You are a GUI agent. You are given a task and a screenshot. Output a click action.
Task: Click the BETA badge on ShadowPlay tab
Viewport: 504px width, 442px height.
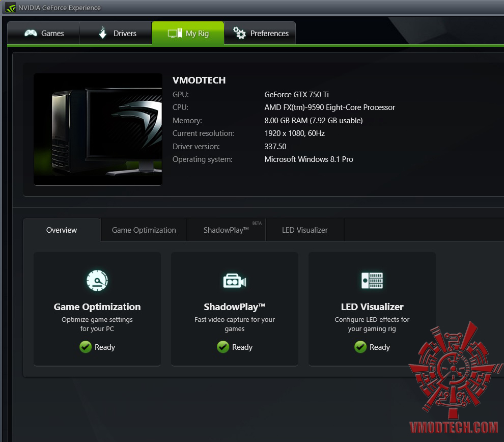coord(257,223)
